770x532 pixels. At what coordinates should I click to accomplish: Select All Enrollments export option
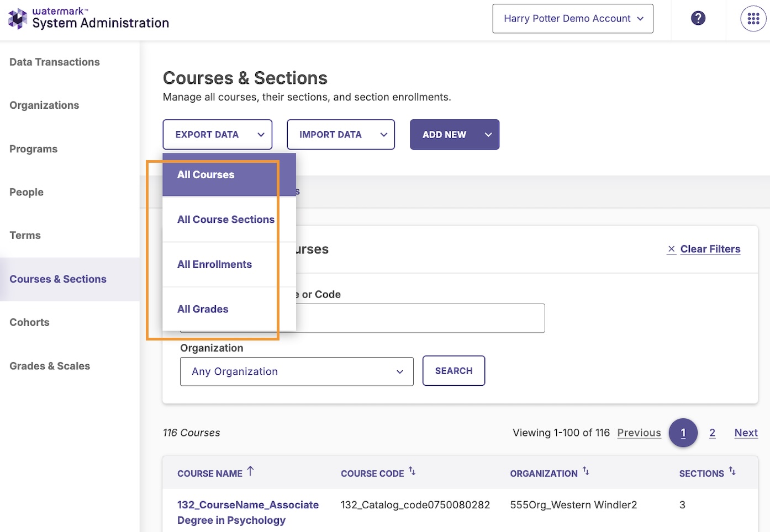point(229,264)
